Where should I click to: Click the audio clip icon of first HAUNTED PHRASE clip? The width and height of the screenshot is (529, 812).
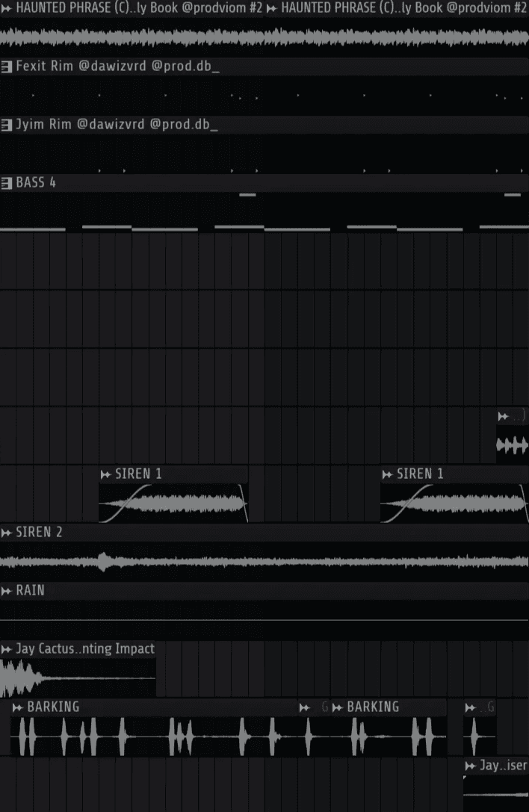coord(6,8)
